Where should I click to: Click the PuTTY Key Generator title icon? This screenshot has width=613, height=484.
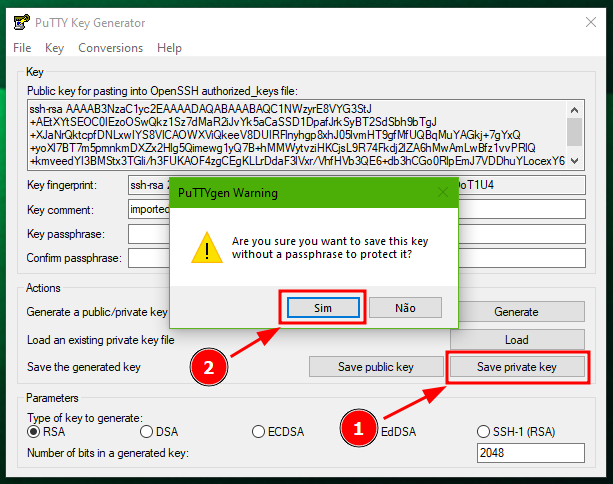tap(22, 22)
